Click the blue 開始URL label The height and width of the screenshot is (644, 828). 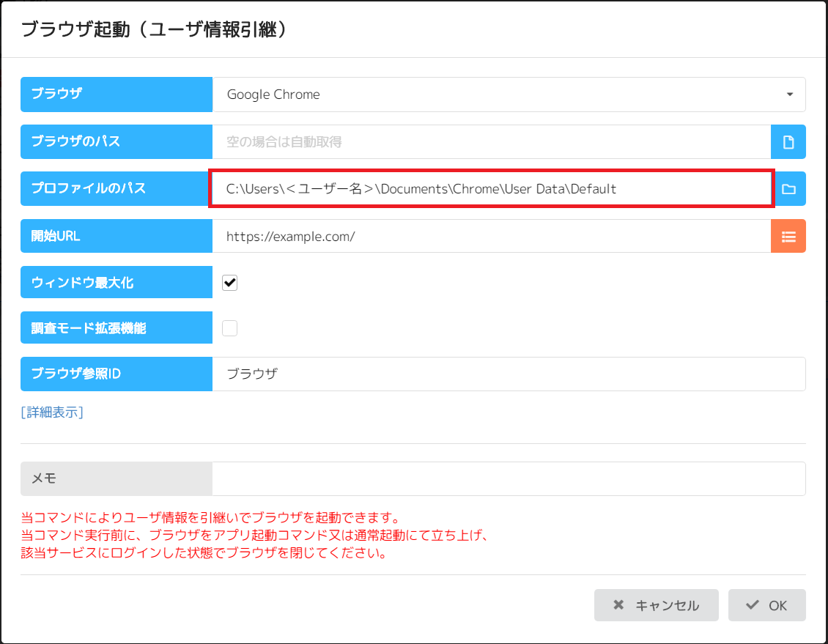click(117, 236)
